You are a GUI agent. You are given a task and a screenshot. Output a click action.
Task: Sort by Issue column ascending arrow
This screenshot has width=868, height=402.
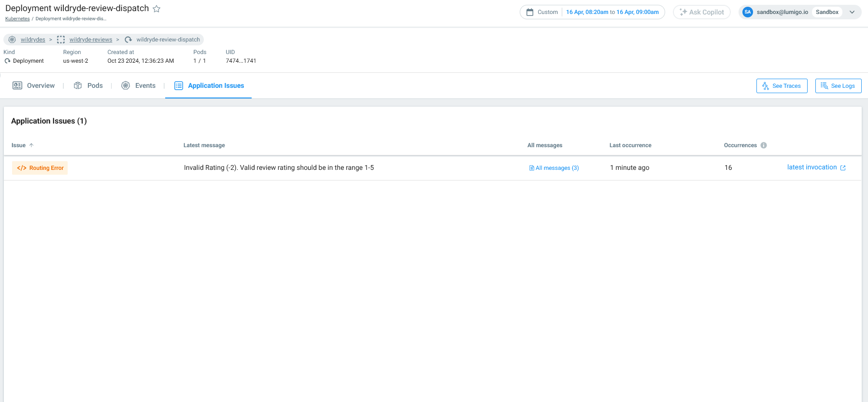point(31,145)
